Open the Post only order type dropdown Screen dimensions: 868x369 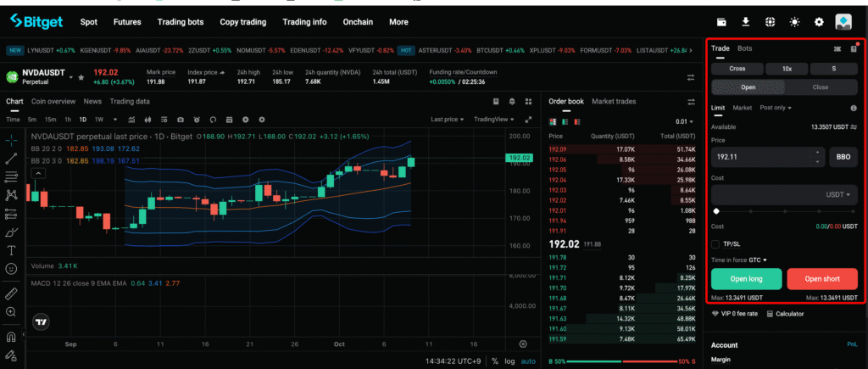click(776, 109)
